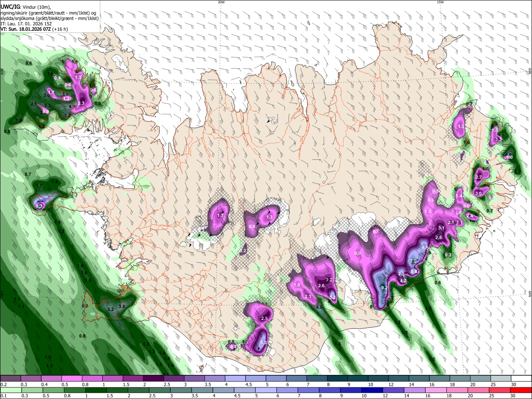Select the 14 swatch in upper snow scale
The image size is (532, 399).
pos(419,379)
